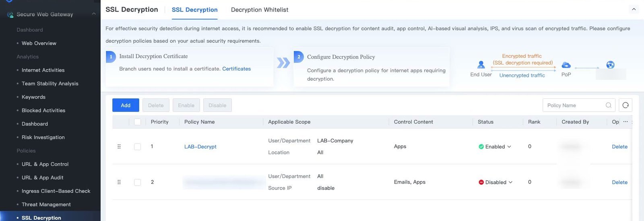Click the Rank column header
Image resolution: width=644 pixels, height=221 pixels.
tap(534, 122)
